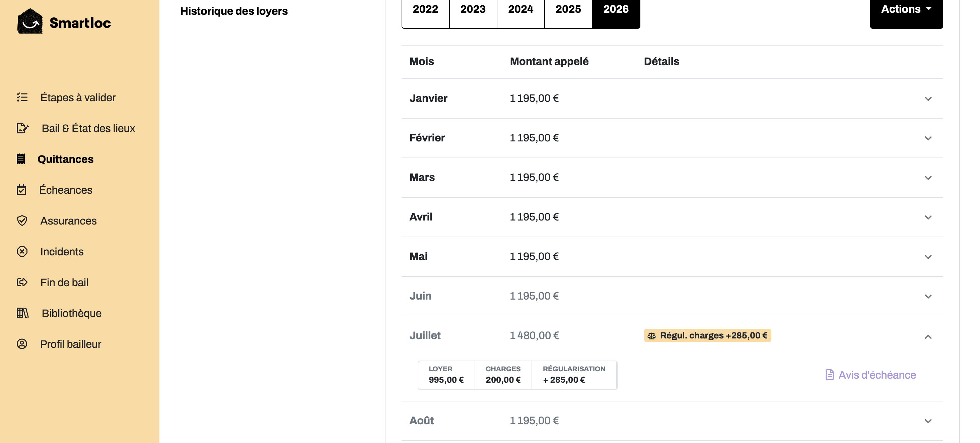Click the Régul. charges +285,00 € badge
980x443 pixels.
(x=707, y=336)
